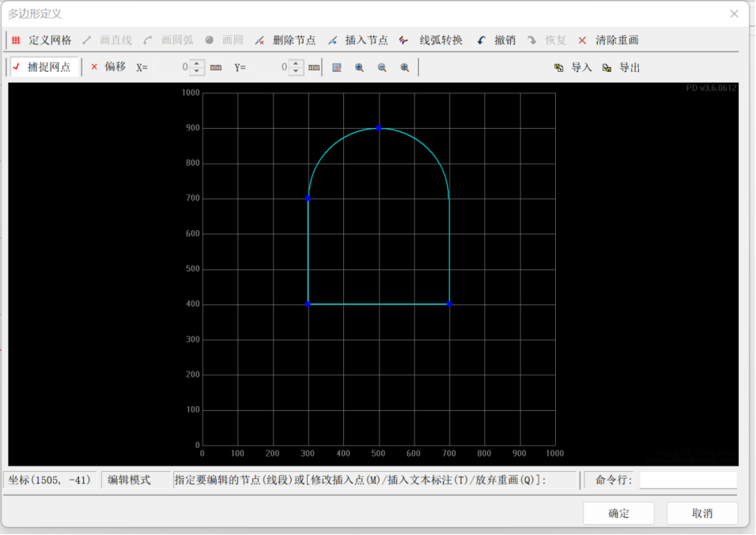Select the 删除节点 (delete node) tool

285,40
